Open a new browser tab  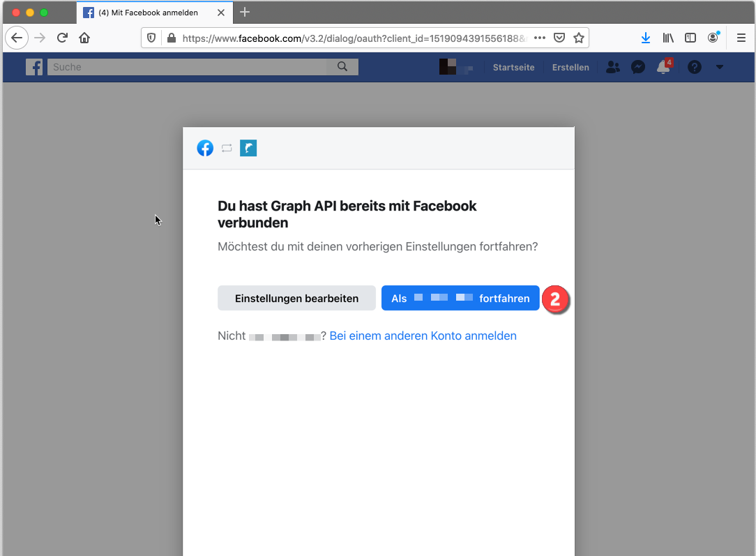click(x=245, y=12)
